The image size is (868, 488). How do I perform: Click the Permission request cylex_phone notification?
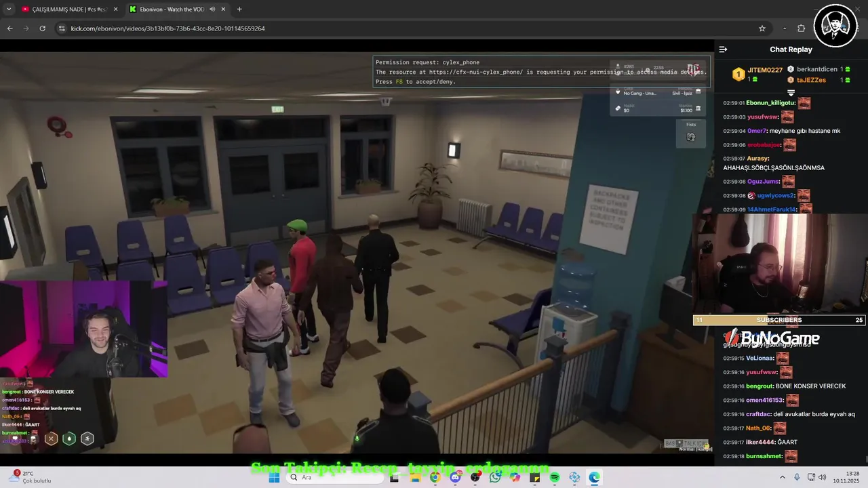(x=542, y=72)
